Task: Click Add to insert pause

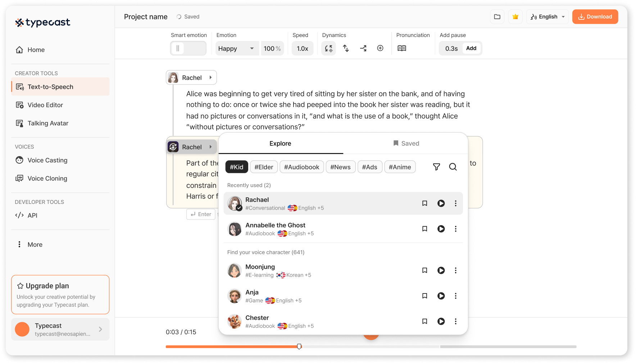Action: tap(471, 48)
